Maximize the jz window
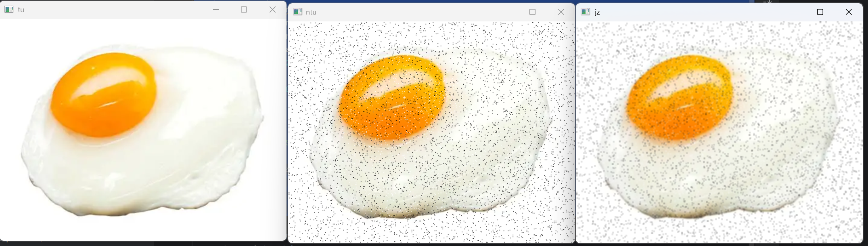This screenshot has height=246, width=868. click(x=820, y=12)
